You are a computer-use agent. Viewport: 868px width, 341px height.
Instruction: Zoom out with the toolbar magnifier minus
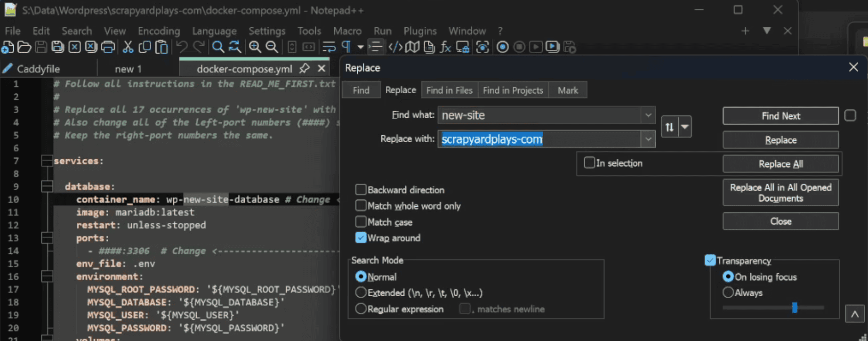pyautogui.click(x=272, y=47)
